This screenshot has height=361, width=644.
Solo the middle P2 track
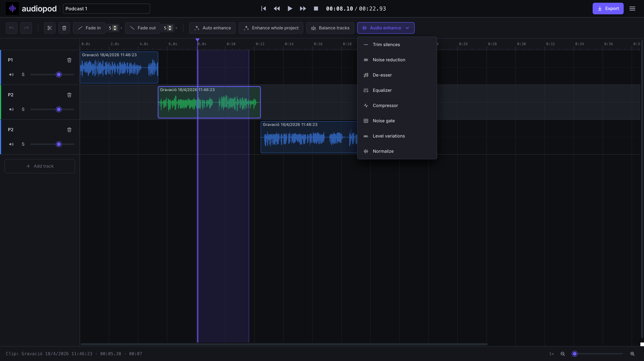click(x=23, y=109)
